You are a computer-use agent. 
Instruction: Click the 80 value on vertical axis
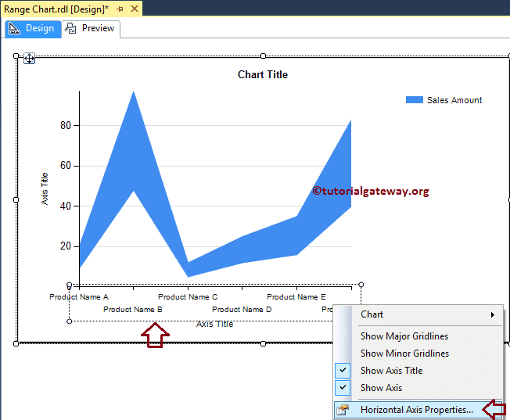pyautogui.click(x=66, y=126)
